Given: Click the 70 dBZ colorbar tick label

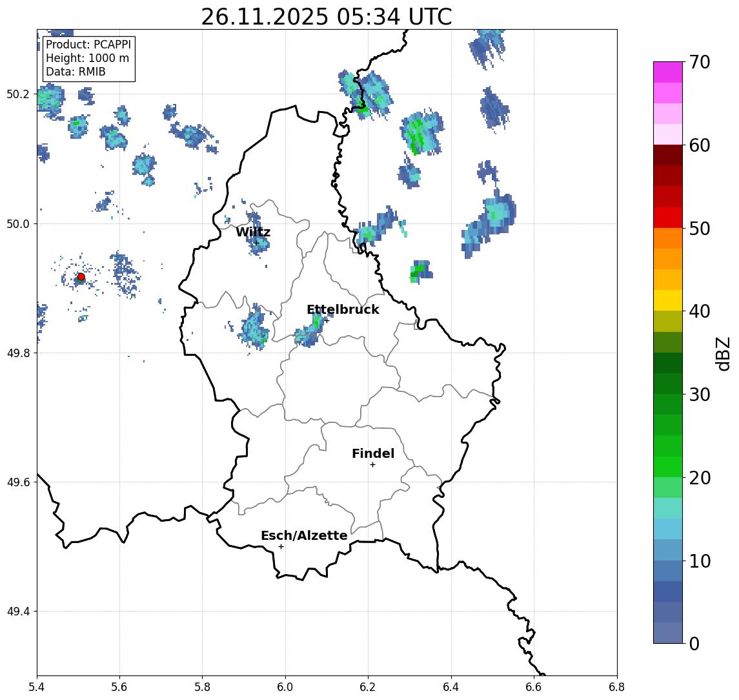Looking at the screenshot, I should point(700,62).
